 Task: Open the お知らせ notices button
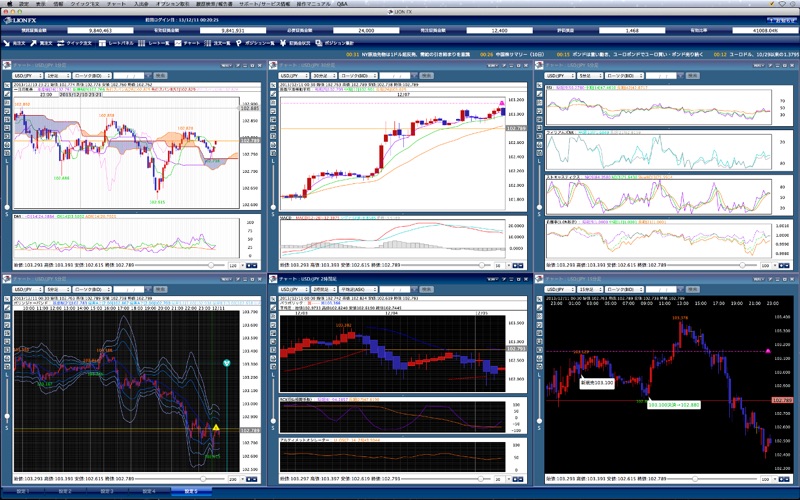782,20
